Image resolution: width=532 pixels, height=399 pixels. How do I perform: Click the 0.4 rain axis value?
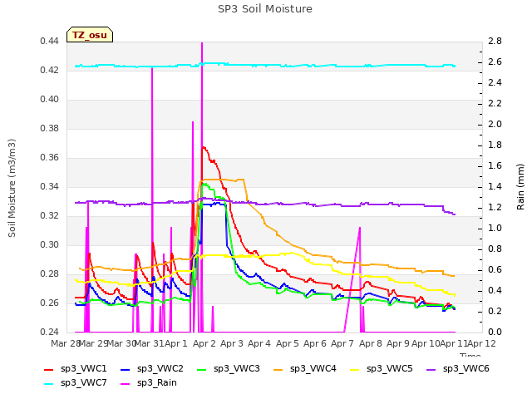[495, 290]
